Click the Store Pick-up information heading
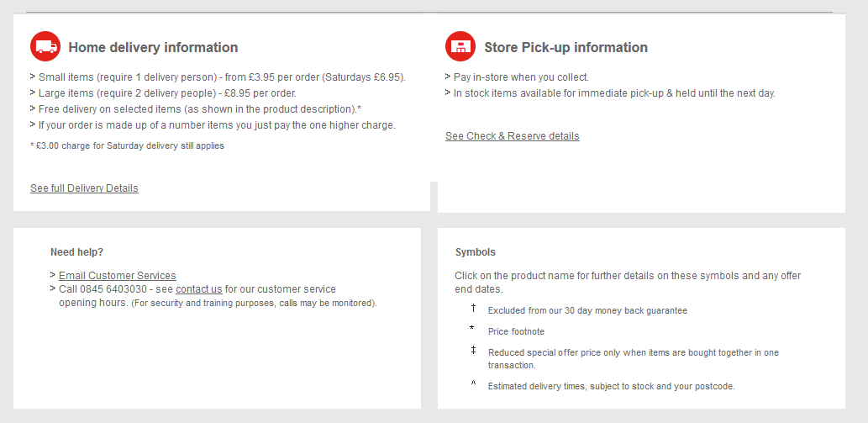This screenshot has height=423, width=868. pyautogui.click(x=566, y=48)
